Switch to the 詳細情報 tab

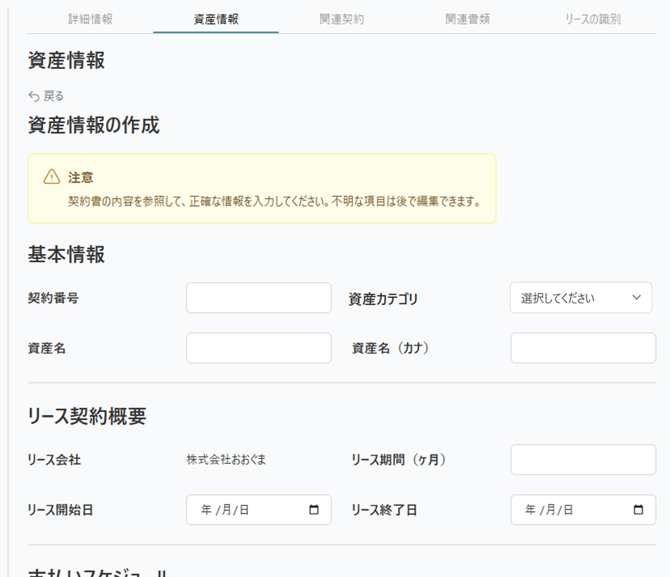(91, 19)
